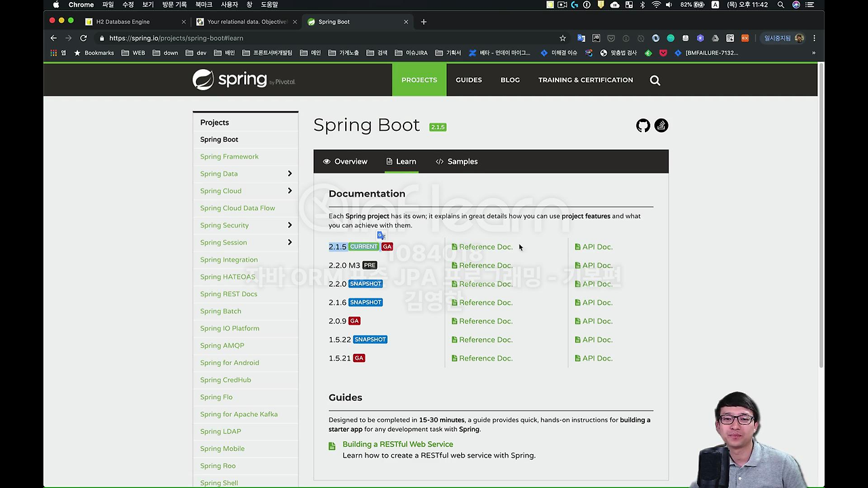Viewport: 868px width, 488px height.
Task: Open Spring LDAP in the sidebar
Action: click(220, 432)
